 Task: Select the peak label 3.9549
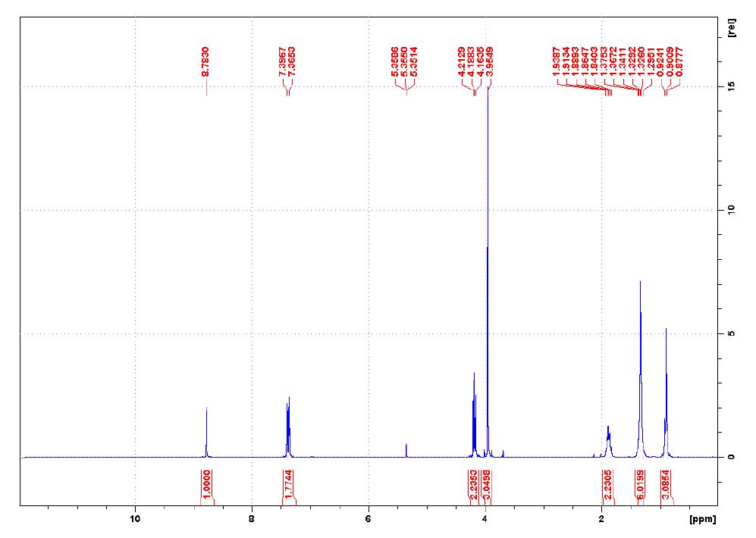491,62
